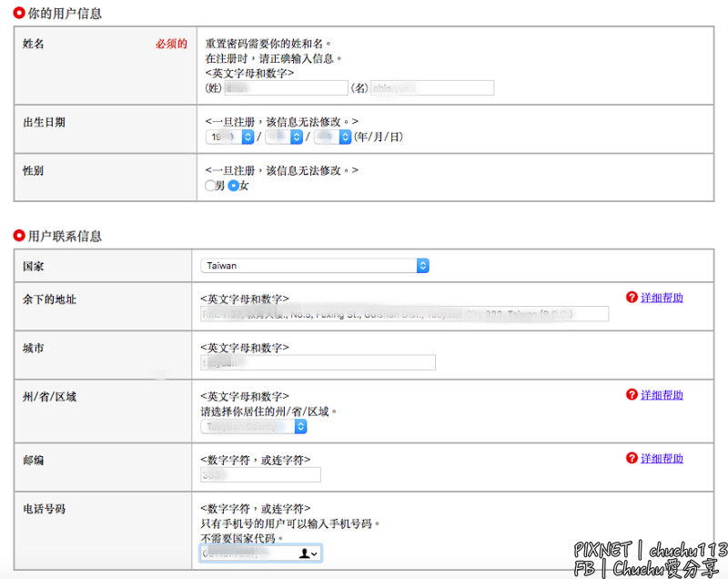Viewport: 728px width, 579px height.
Task: Click the postal code (邮编) input field
Action: coord(260,474)
